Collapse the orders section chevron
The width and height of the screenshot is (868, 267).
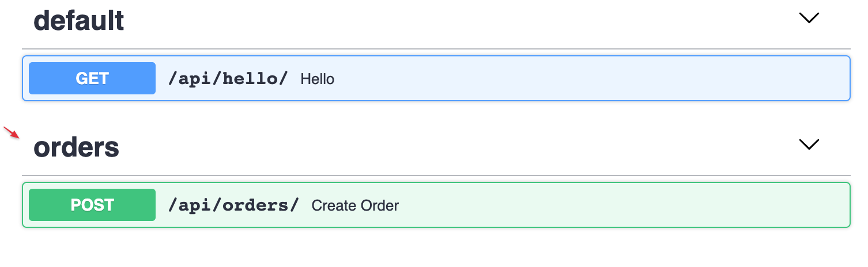(809, 144)
